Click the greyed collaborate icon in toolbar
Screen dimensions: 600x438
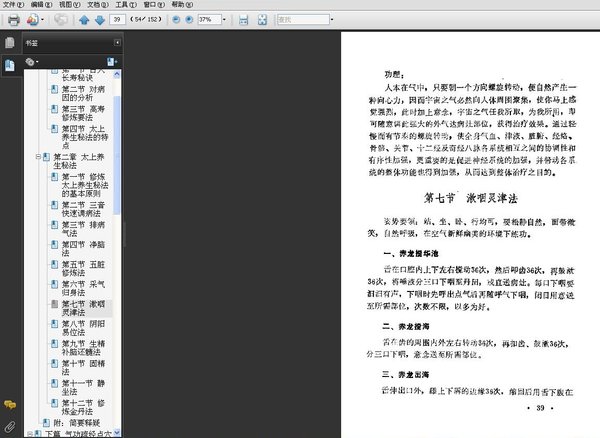(x=60, y=20)
